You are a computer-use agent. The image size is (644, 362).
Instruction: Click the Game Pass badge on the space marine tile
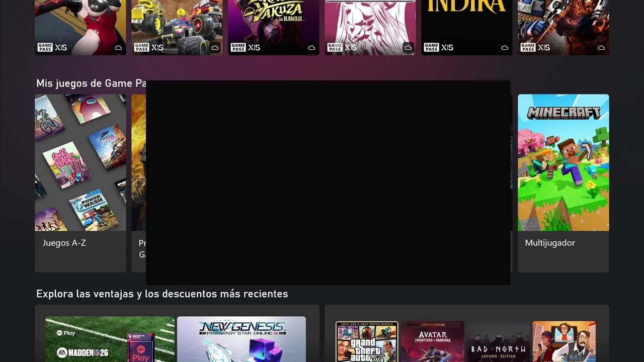click(528, 47)
